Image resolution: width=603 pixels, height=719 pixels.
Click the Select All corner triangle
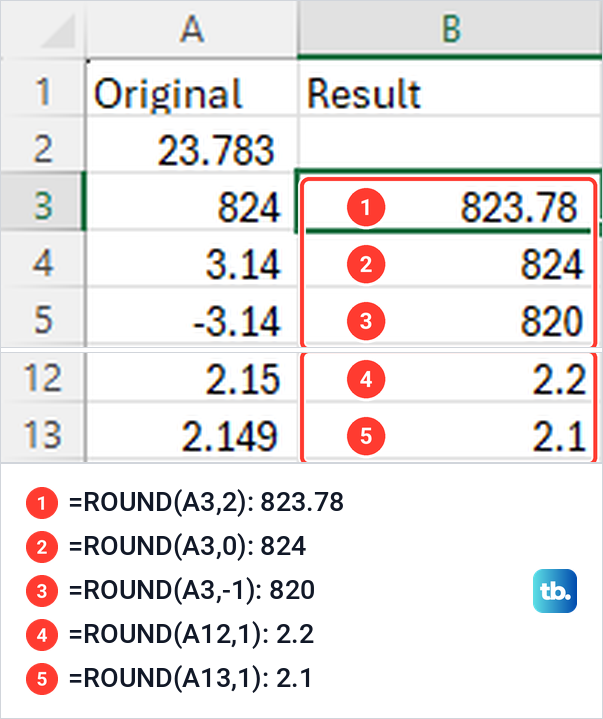click(59, 31)
